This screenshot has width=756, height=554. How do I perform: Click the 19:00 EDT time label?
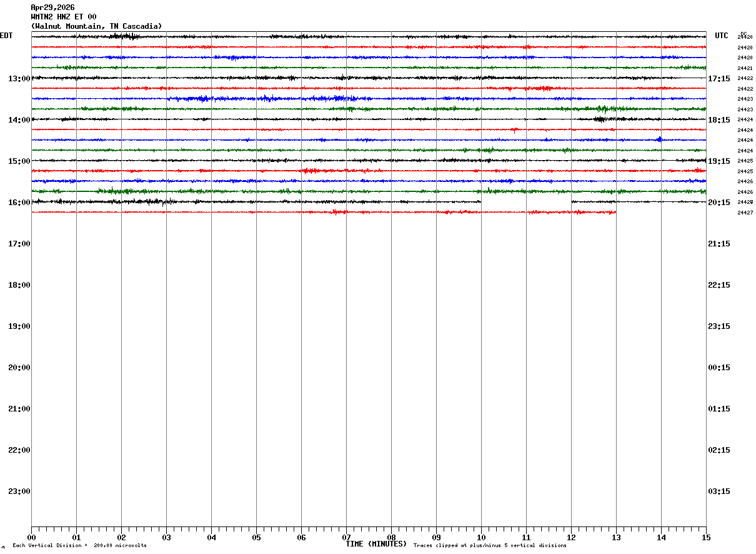(x=19, y=326)
